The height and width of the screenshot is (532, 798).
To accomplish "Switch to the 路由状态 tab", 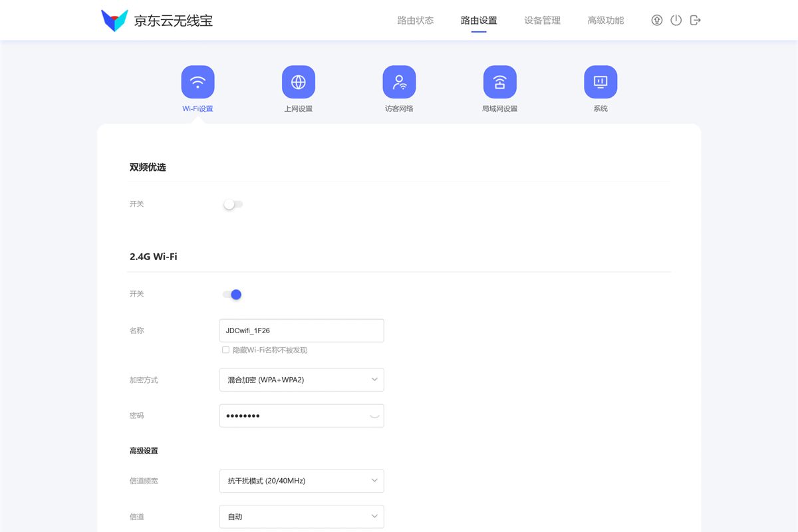I will pyautogui.click(x=416, y=20).
